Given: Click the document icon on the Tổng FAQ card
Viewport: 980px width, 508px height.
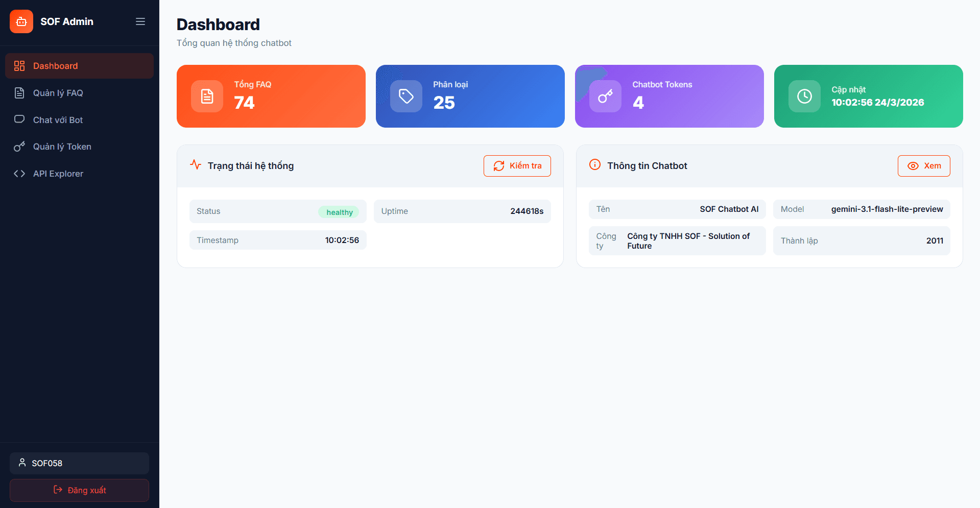Looking at the screenshot, I should coord(207,96).
